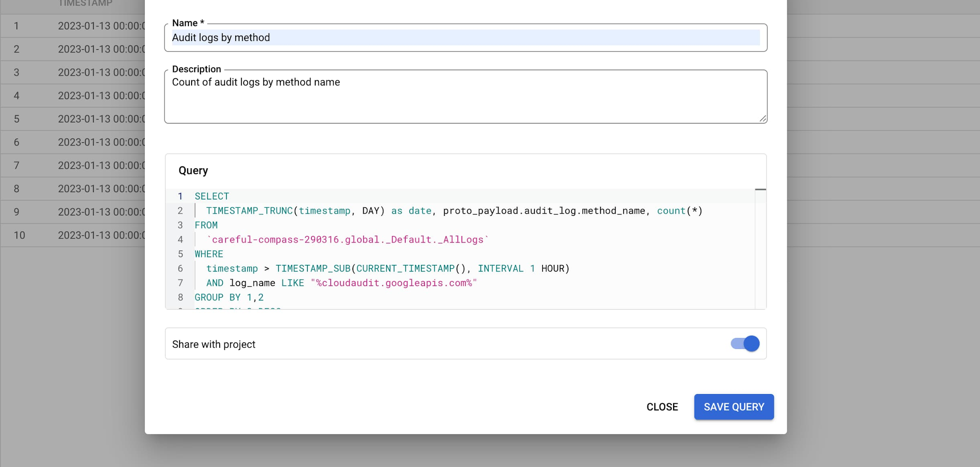This screenshot has height=467, width=980.
Task: Click the cloudaudit.googleapis.com string literal
Action: [x=394, y=283]
